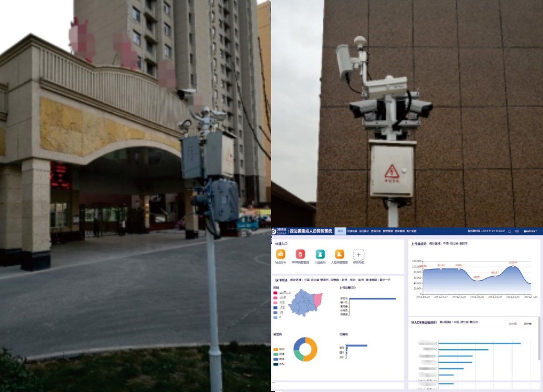Toggle the orange 移动 legend swatch

coord(275,349)
